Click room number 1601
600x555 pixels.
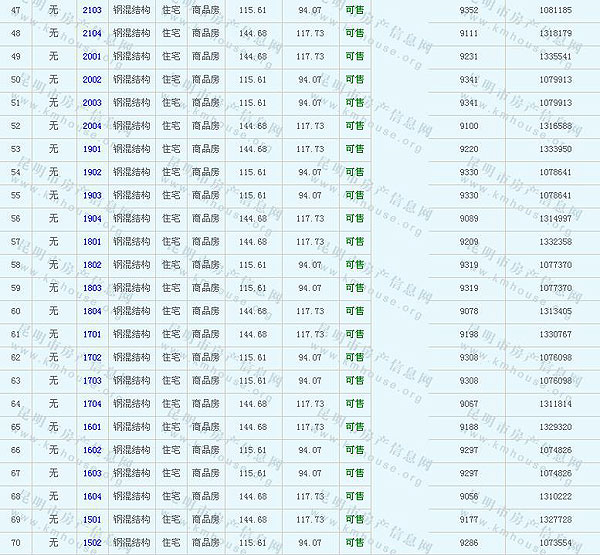(92, 427)
